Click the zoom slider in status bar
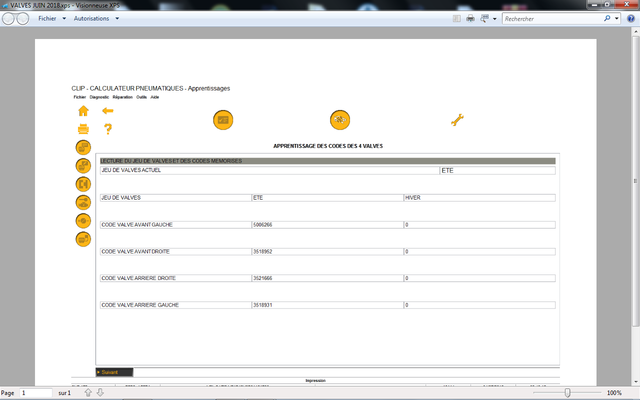Viewport: 640px width, 400px height. [x=567, y=393]
